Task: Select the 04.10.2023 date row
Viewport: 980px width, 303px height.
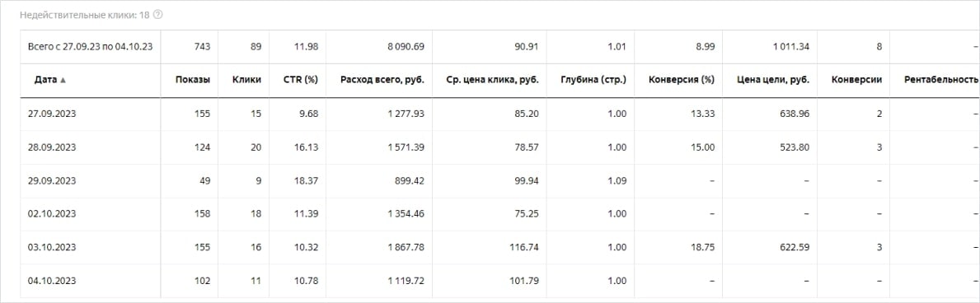Action: tap(500, 281)
